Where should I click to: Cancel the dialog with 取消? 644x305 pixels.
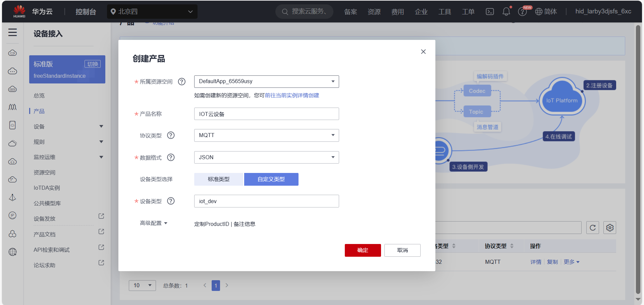402,250
